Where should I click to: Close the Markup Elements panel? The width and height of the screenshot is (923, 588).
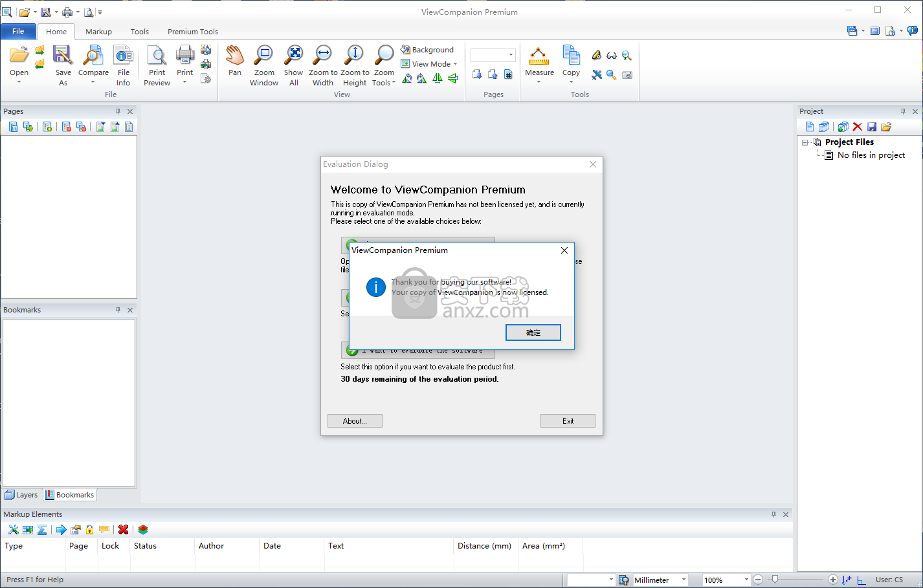pos(786,514)
